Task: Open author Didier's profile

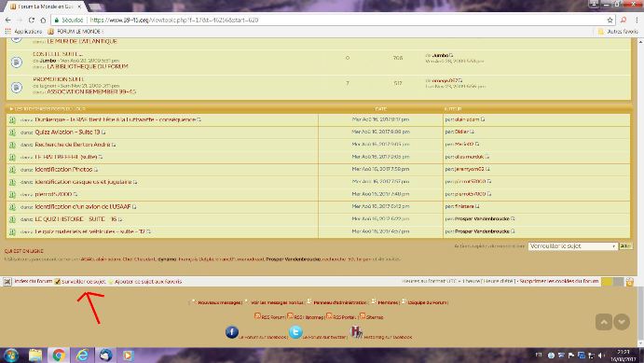Action: [x=461, y=132]
